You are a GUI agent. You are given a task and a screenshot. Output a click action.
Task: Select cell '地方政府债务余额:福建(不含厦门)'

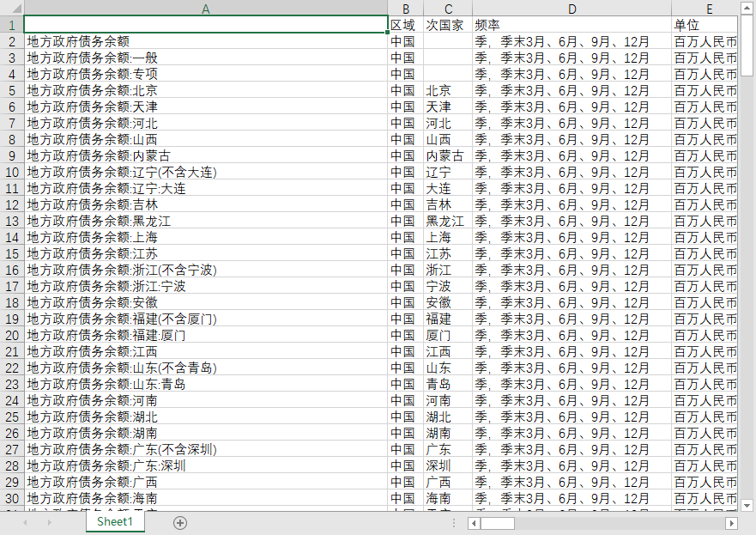coord(206,319)
